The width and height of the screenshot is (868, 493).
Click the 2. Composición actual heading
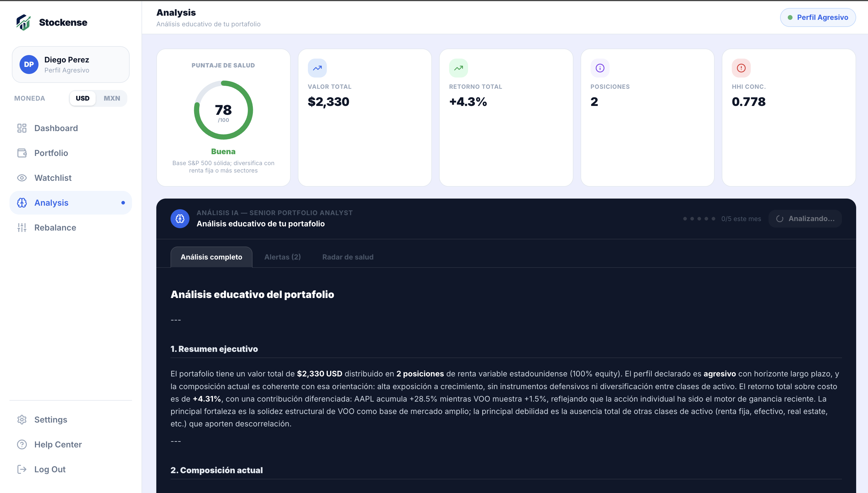click(216, 470)
